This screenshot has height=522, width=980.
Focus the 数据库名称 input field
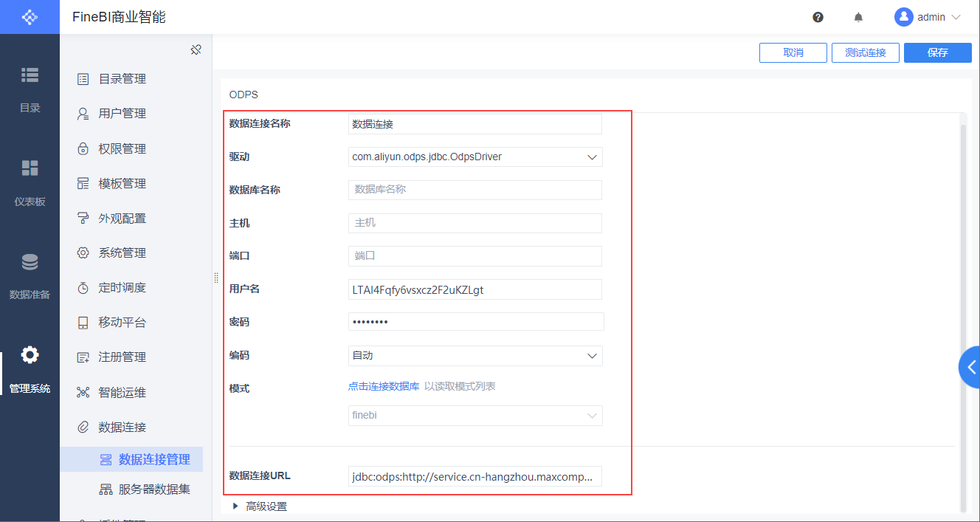475,190
